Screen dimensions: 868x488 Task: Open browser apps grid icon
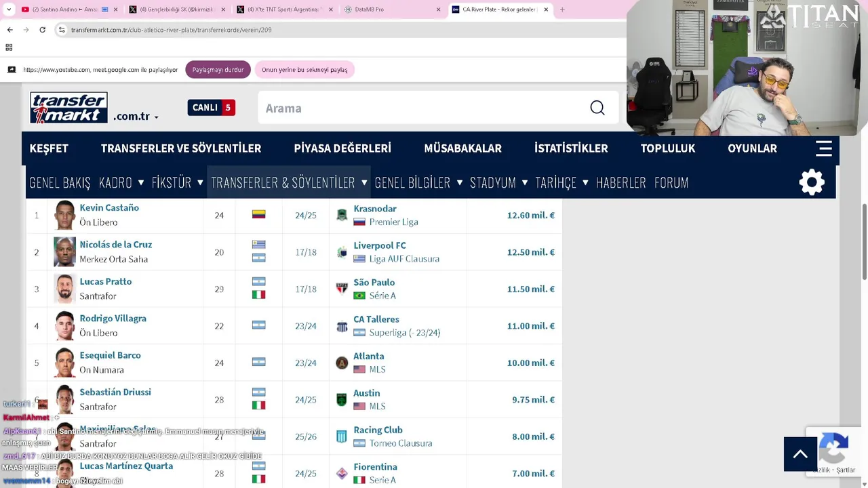[9, 47]
